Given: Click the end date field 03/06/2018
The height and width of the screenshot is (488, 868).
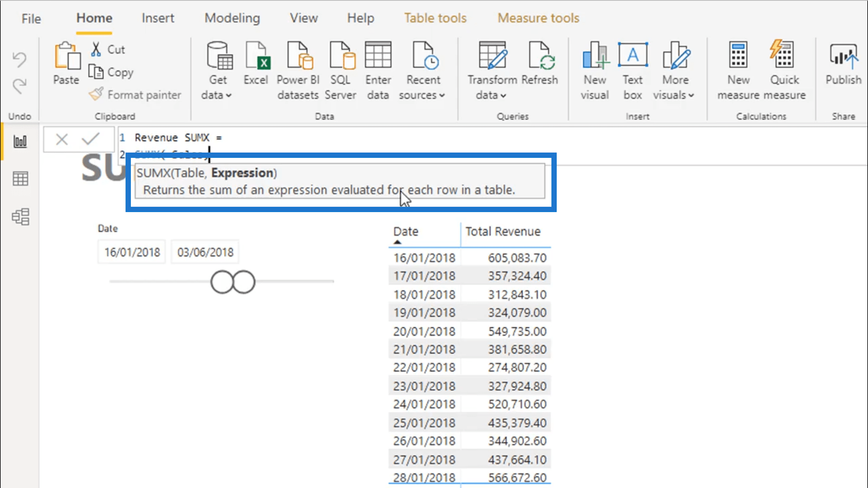Looking at the screenshot, I should (205, 252).
